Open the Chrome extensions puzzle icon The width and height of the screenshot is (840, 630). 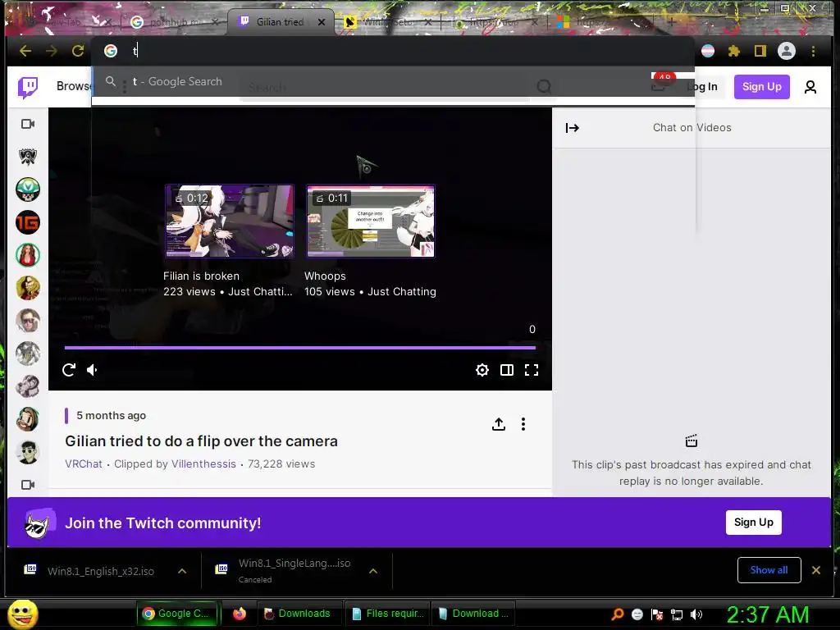coord(734,51)
